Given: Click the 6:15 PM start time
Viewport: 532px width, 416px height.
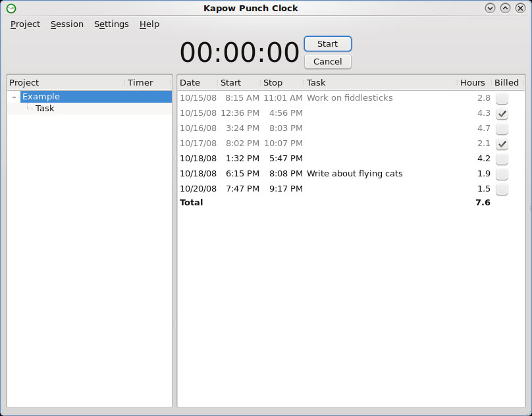Looking at the screenshot, I should click(242, 173).
